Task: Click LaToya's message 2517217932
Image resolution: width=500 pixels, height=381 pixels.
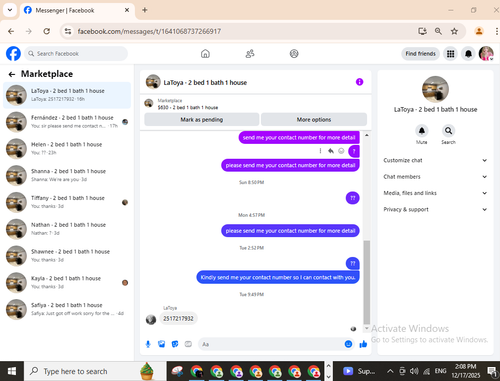Action: tap(178, 318)
